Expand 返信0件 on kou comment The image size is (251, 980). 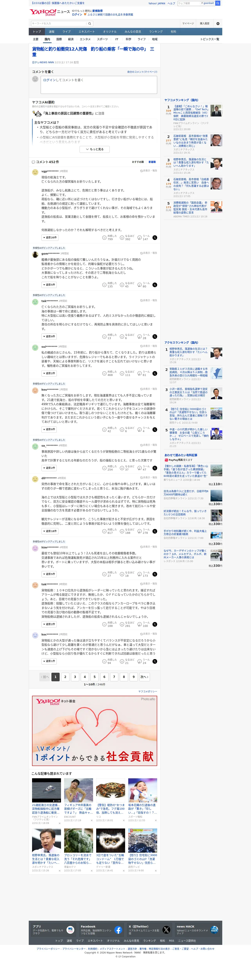(x=49, y=429)
